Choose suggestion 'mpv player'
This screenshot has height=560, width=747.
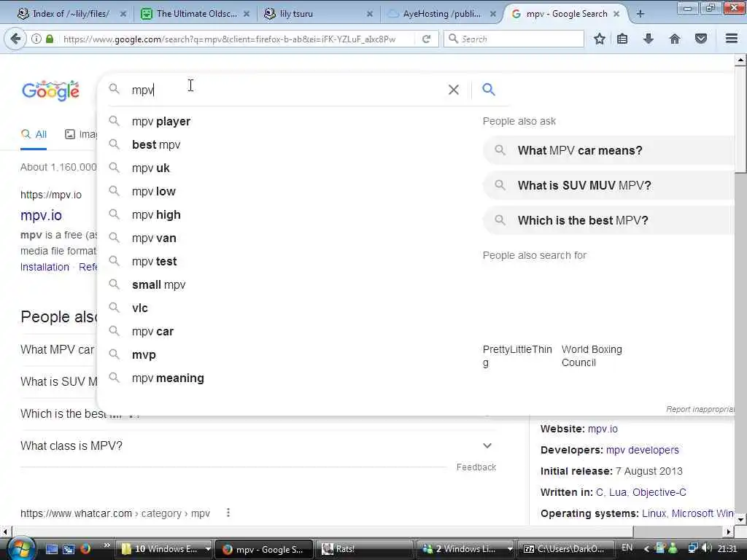(x=160, y=122)
